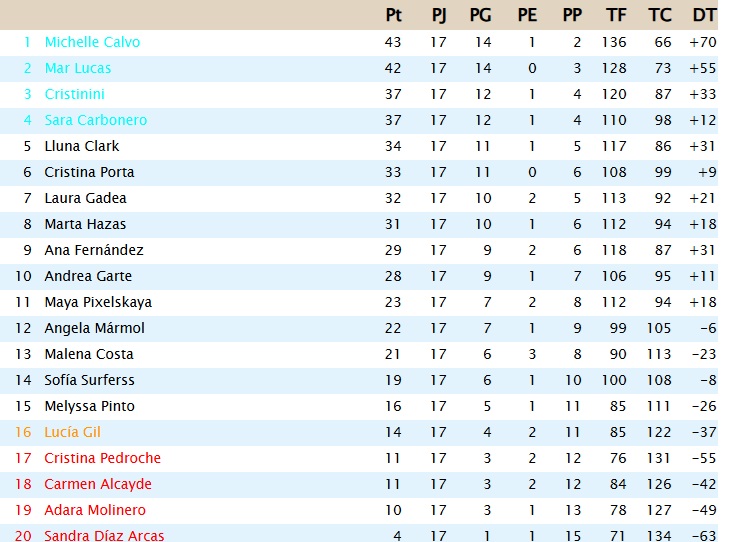
Task: Click on Lluna Clark's name
Action: (x=82, y=146)
